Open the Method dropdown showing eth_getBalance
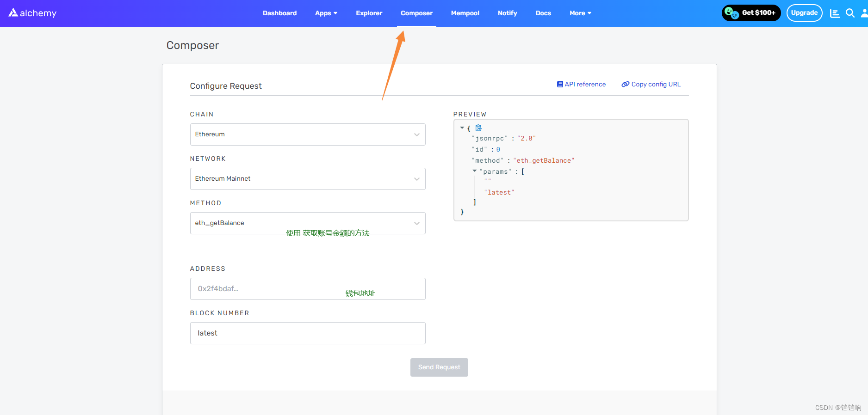868x415 pixels. (308, 223)
